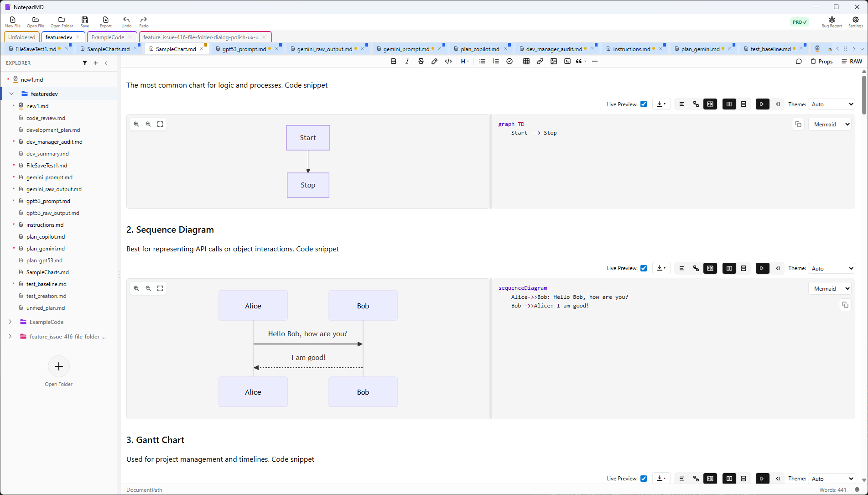Click the round plus Open Folder button

(59, 366)
